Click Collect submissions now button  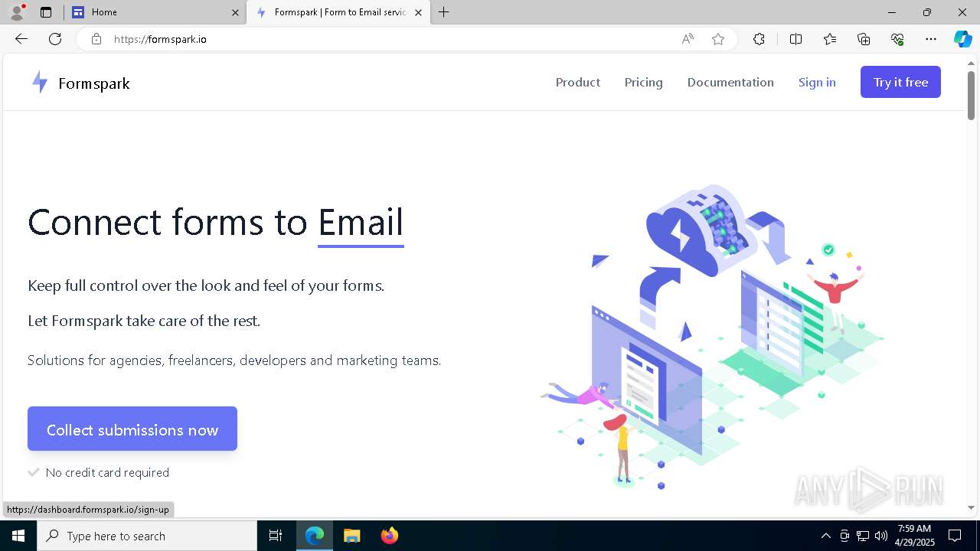click(132, 429)
